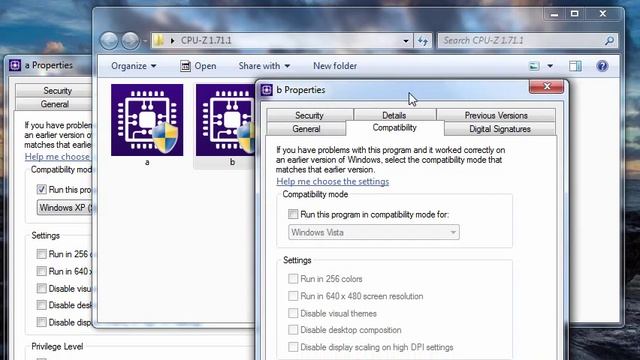
Task: Check Run in 256 colors in b Properties
Action: [293, 279]
